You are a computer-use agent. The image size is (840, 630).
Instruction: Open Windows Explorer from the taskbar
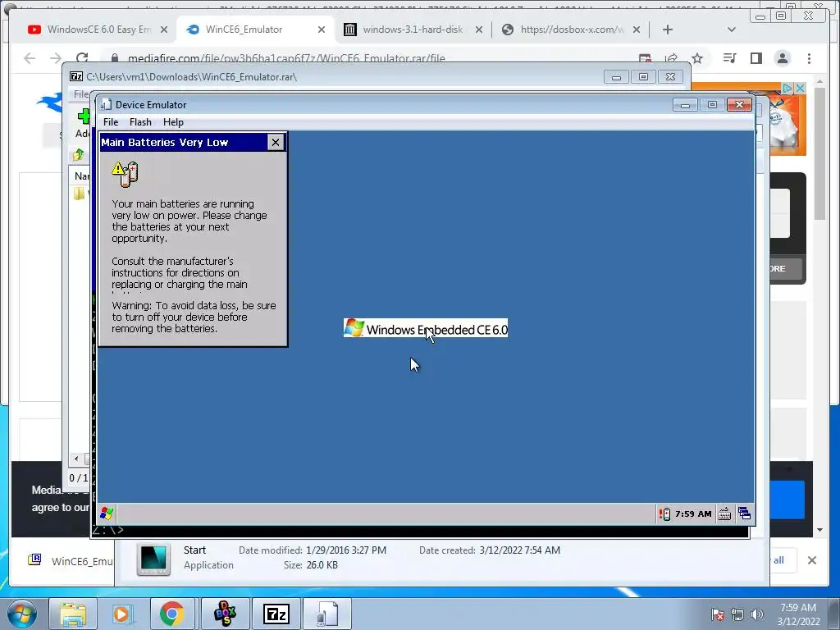73,614
